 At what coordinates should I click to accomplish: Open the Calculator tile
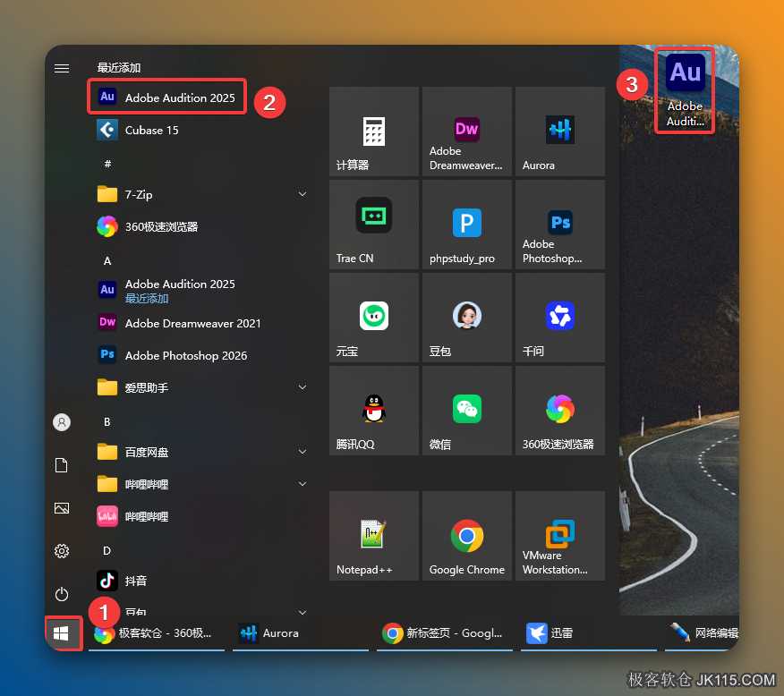(373, 132)
